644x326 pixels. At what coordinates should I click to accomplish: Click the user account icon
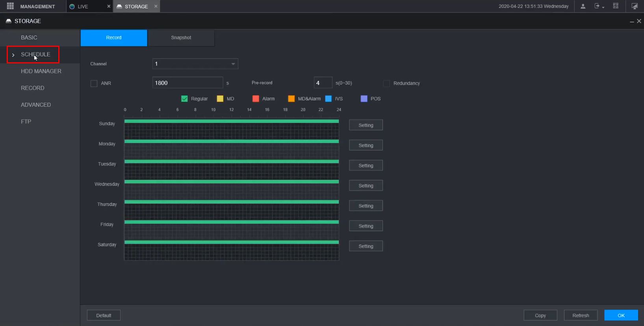(583, 6)
